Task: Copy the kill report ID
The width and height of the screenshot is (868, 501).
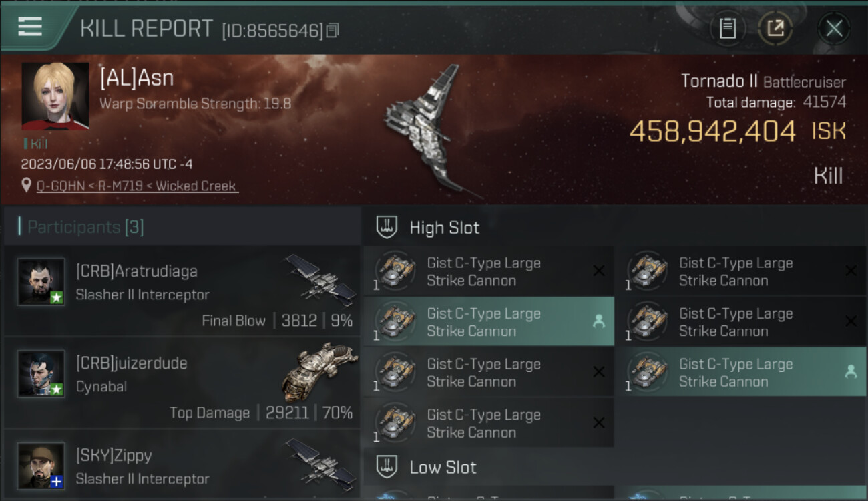Action: pyautogui.click(x=333, y=31)
